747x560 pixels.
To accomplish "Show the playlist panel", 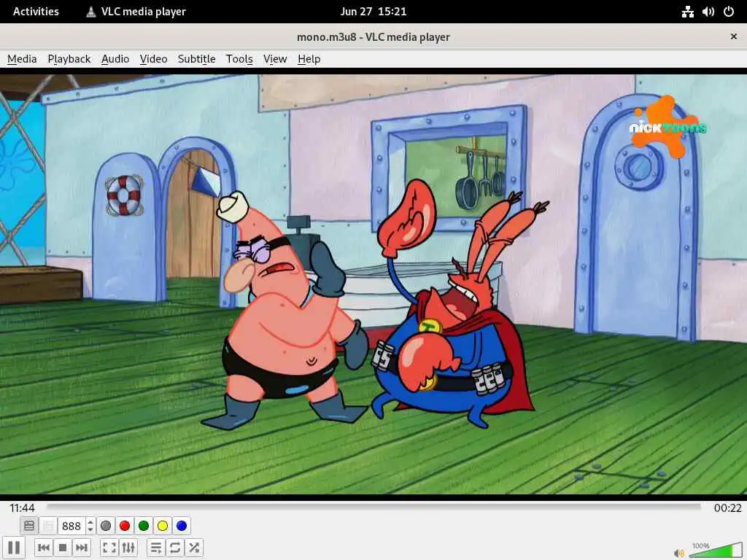I will pos(156,548).
